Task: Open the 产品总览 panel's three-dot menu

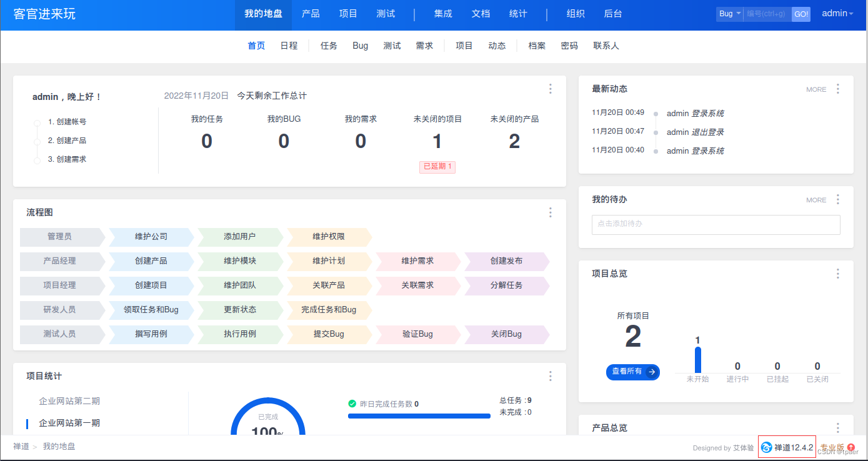Action: (x=838, y=428)
